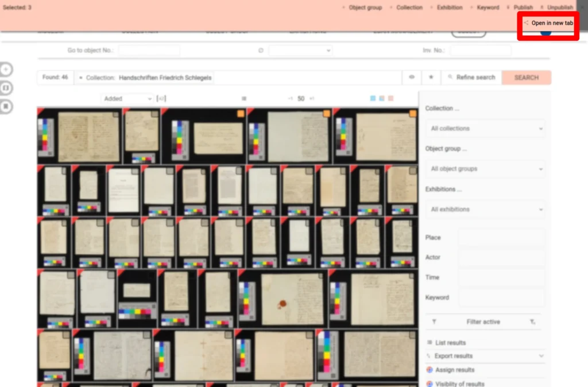Open the All object groups dropdown
This screenshot has width=588, height=387.
(486, 169)
